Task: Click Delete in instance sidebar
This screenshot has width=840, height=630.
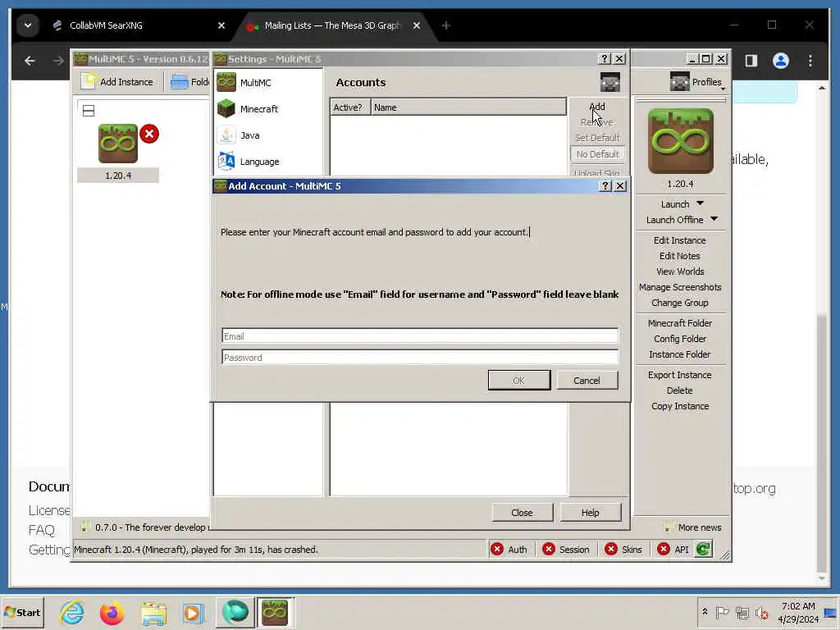Action: 680,390
